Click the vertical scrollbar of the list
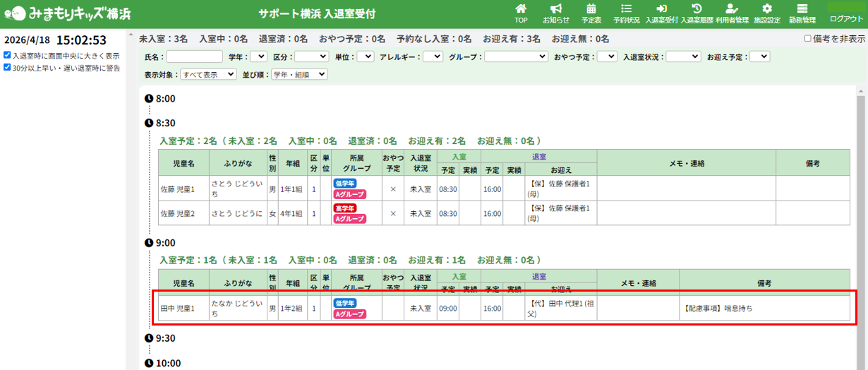This screenshot has height=370, width=868. pos(862,212)
